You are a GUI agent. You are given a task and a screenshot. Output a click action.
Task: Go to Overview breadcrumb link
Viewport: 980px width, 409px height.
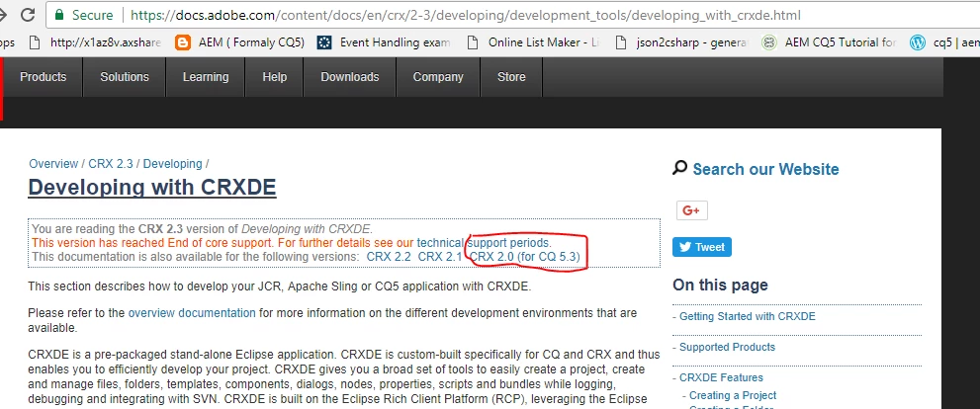pyautogui.click(x=53, y=164)
